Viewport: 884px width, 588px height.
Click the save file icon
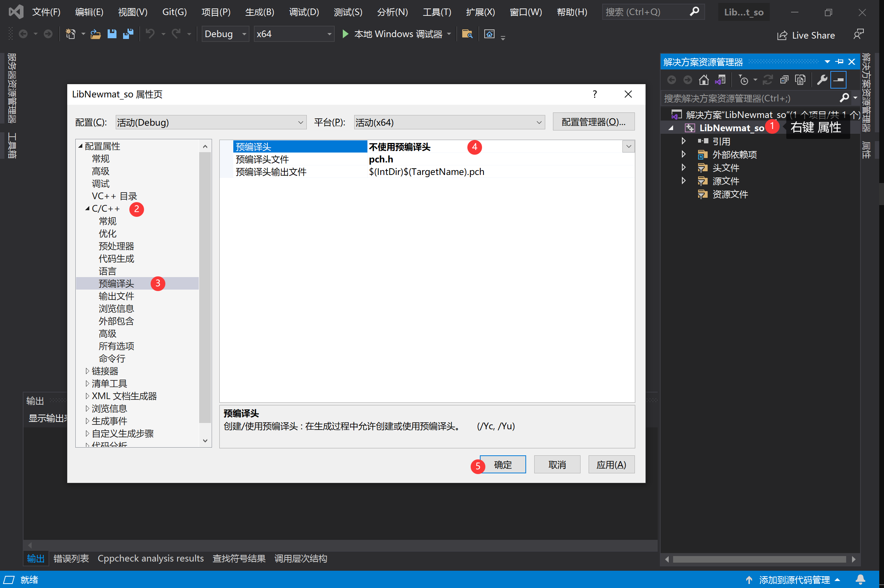click(x=112, y=34)
